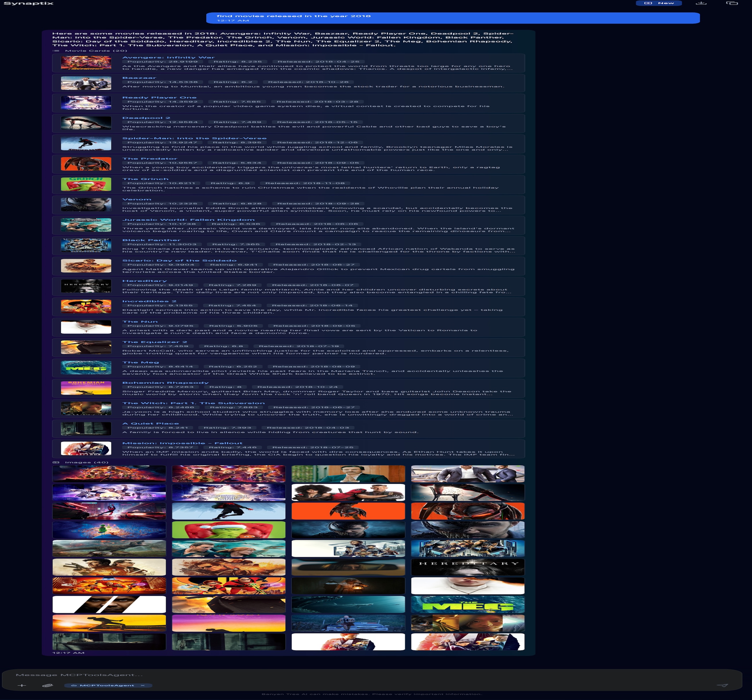Viewport: 752px width, 700px height.
Task: Open the Spider-Man: Into the Spider-Verse link
Action: point(194,138)
